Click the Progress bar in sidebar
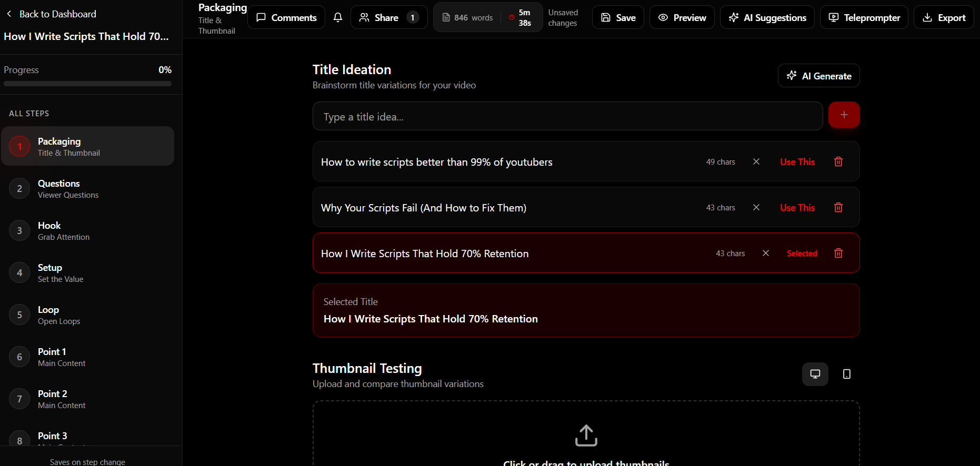 tap(87, 84)
